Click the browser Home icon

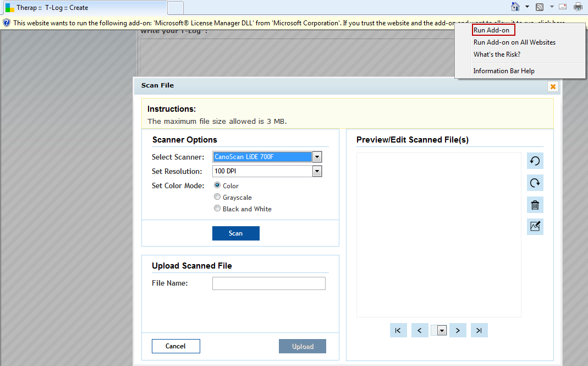click(x=515, y=7)
